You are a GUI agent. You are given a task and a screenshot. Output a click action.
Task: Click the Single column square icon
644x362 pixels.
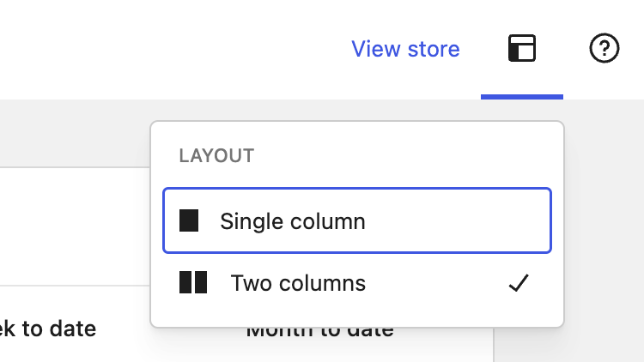coord(189,220)
